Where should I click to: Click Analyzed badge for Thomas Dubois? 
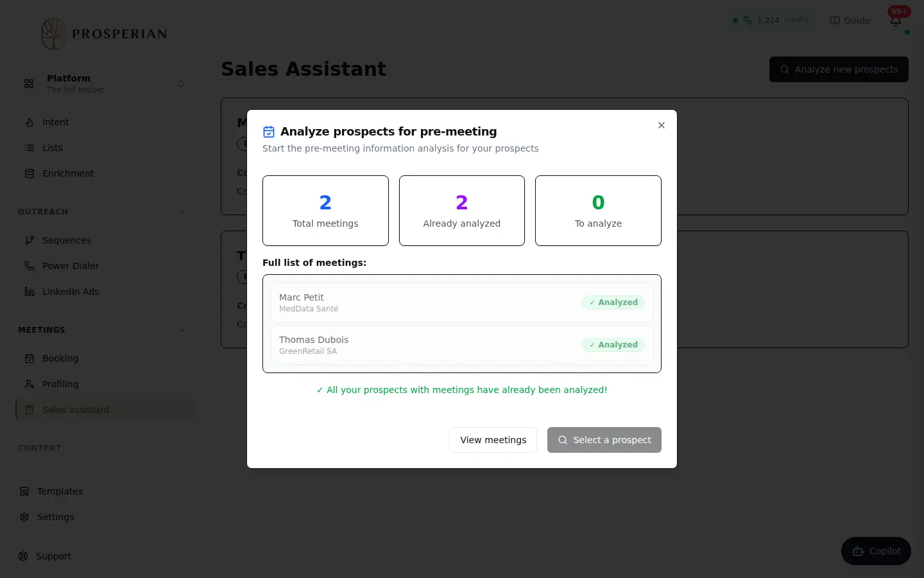pos(613,345)
